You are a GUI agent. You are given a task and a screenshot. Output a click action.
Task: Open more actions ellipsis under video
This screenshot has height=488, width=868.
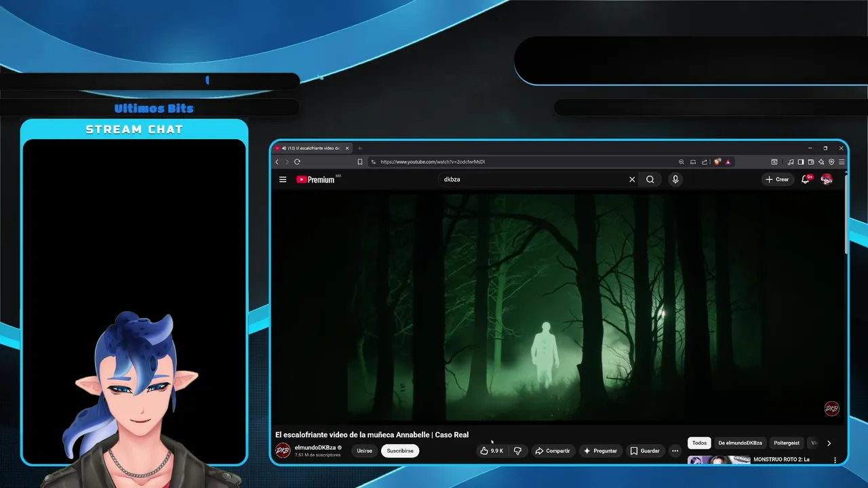pos(675,451)
